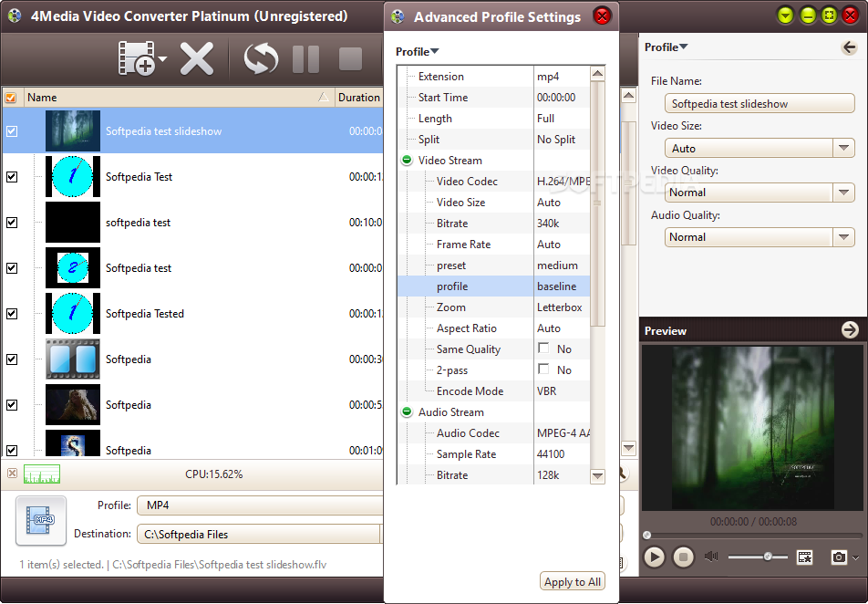
Task: Sort files by Name column header
Action: [179, 98]
